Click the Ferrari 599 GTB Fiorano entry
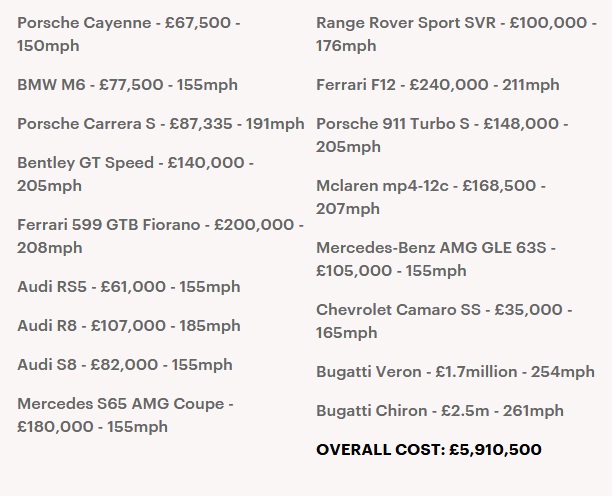 (x=160, y=236)
